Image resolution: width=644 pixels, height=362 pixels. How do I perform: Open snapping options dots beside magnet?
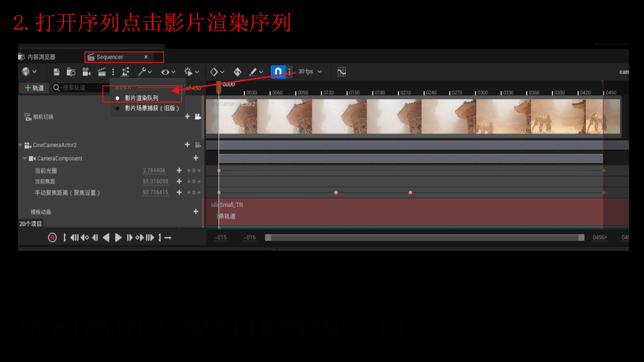coord(290,72)
